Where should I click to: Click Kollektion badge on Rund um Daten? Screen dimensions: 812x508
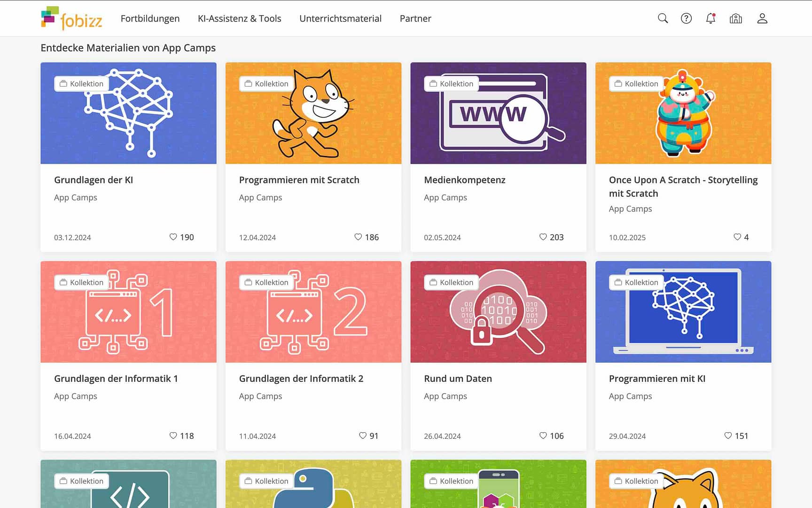point(451,282)
